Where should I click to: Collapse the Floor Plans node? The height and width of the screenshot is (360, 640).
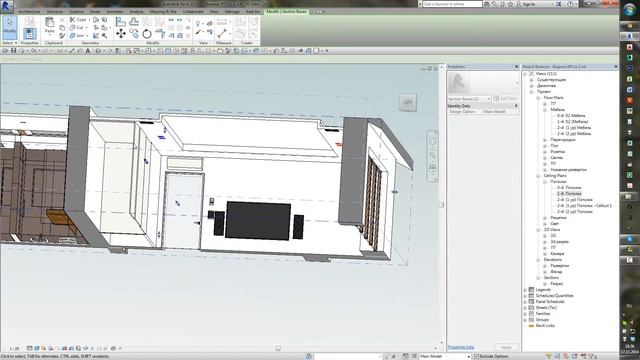(538, 98)
